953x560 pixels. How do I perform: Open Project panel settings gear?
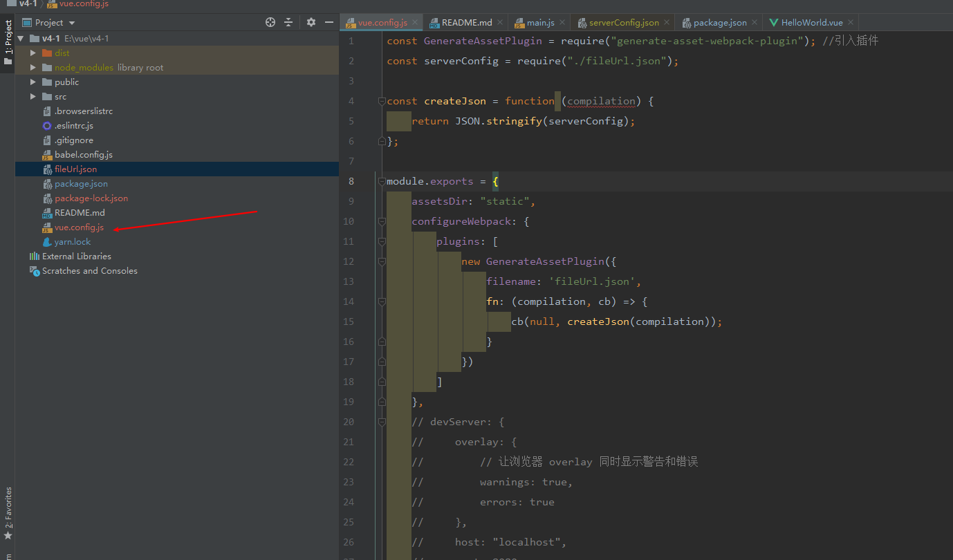(x=311, y=22)
